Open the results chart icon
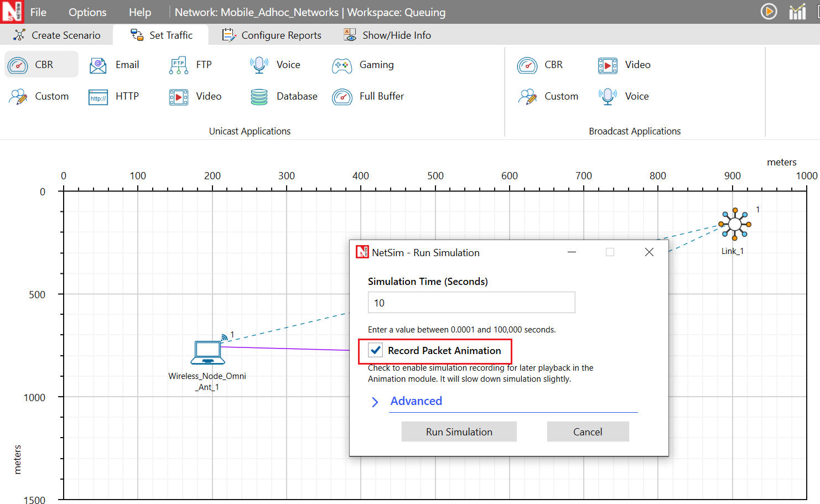 coord(797,12)
